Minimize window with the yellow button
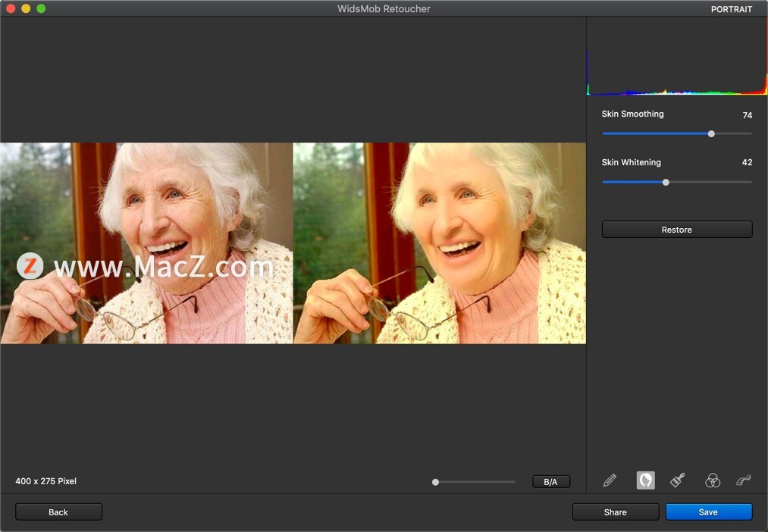 tap(26, 8)
